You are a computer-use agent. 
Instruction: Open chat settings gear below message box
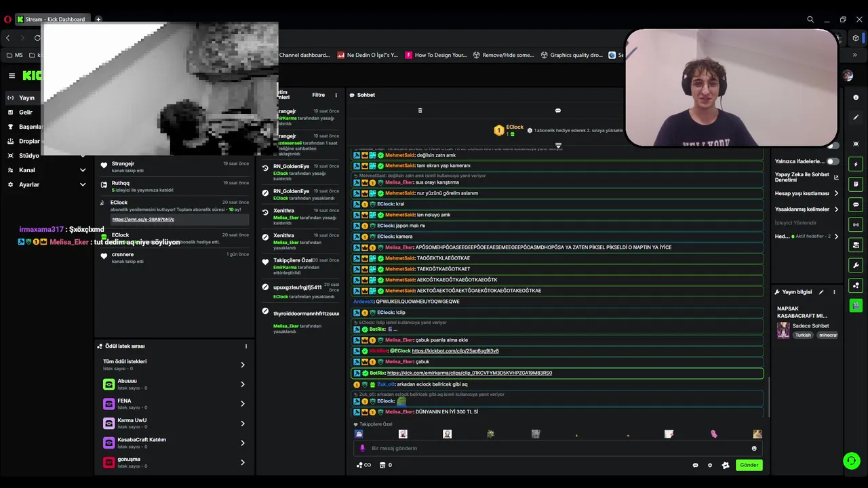pos(710,465)
